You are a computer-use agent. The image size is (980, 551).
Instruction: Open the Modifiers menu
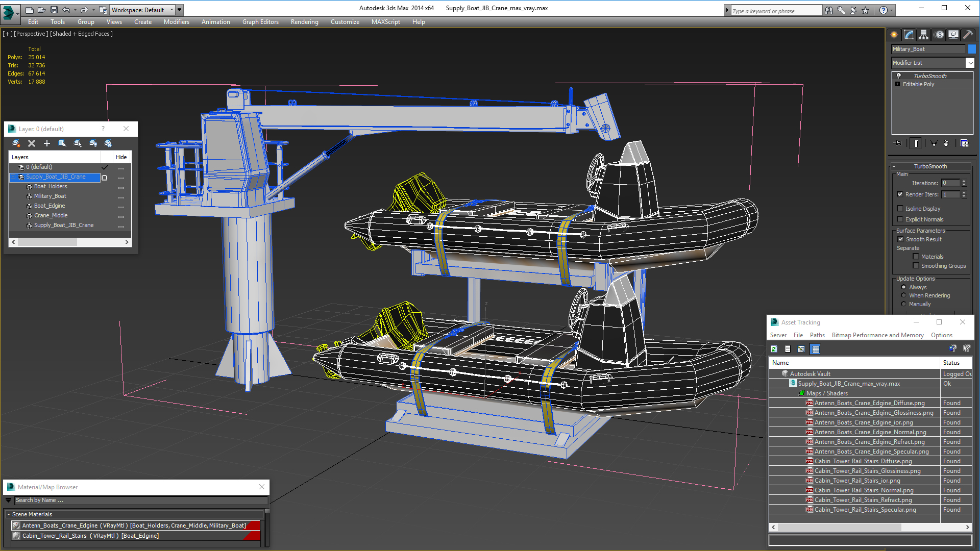[x=176, y=22]
